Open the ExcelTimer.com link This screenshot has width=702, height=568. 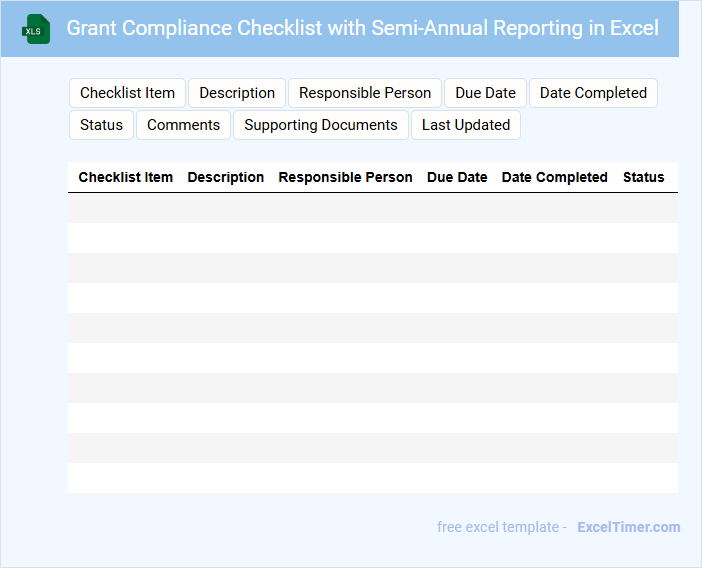(628, 527)
